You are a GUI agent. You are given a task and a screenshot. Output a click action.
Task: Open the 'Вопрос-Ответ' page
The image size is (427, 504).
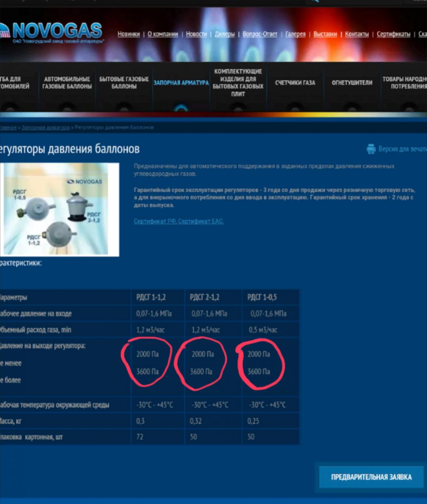tap(260, 34)
